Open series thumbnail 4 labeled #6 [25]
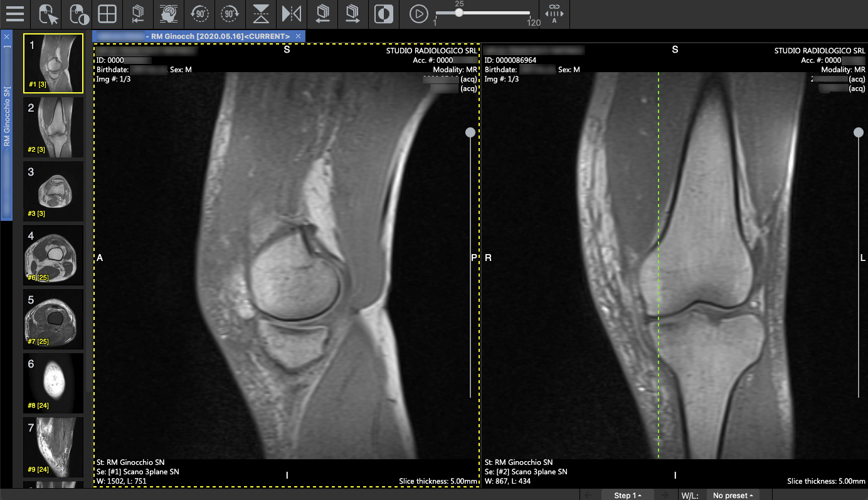This screenshot has width=868, height=500. tap(53, 255)
